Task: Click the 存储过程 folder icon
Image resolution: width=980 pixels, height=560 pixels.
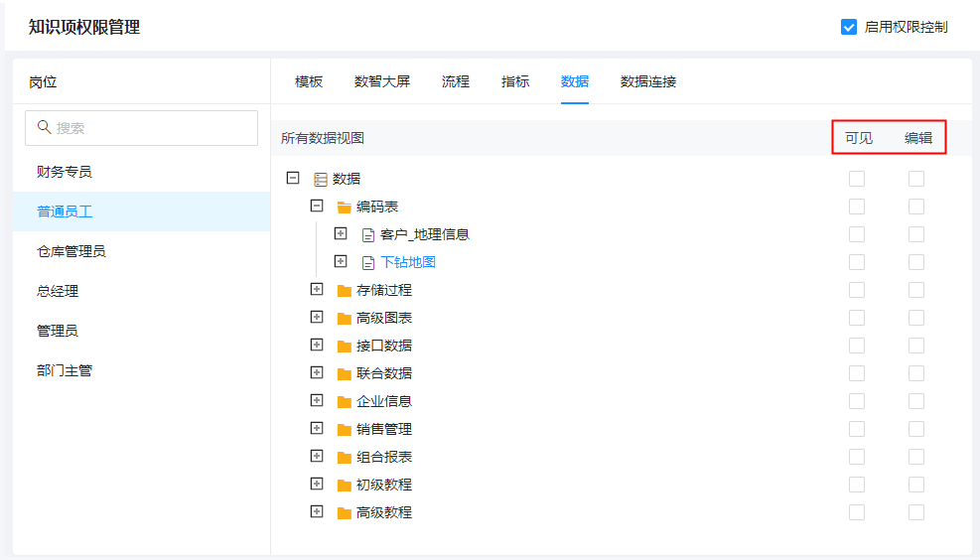Action: coord(345,291)
